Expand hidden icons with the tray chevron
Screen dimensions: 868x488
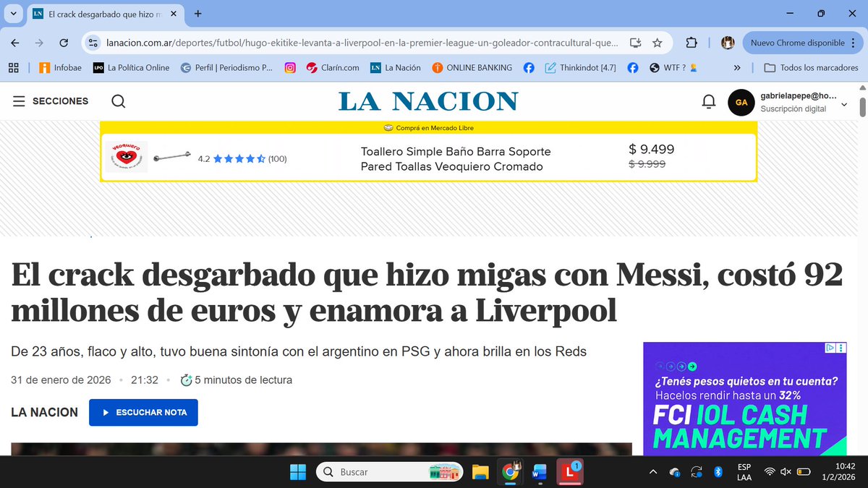pos(653,471)
